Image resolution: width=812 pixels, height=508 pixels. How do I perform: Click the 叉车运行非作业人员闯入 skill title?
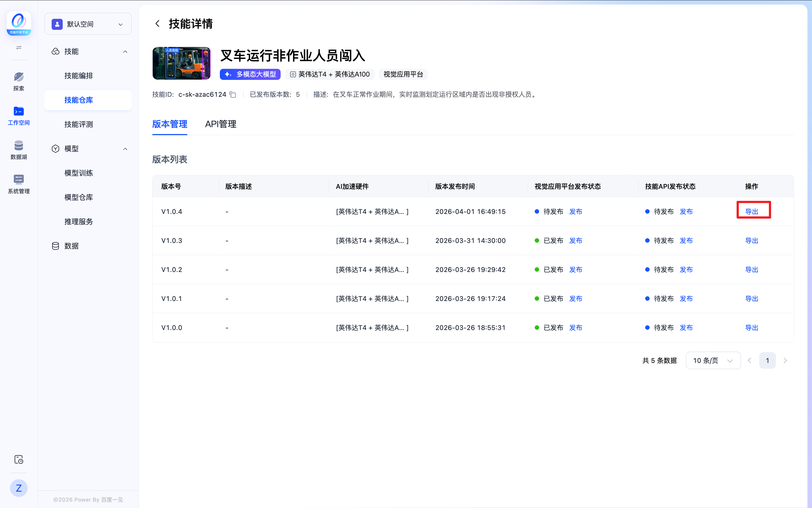tap(293, 56)
